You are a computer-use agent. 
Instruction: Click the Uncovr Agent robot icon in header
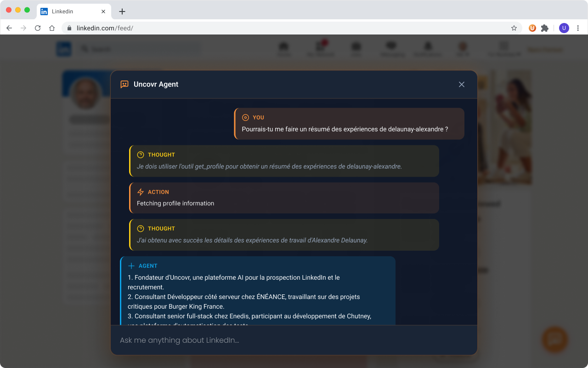(124, 84)
